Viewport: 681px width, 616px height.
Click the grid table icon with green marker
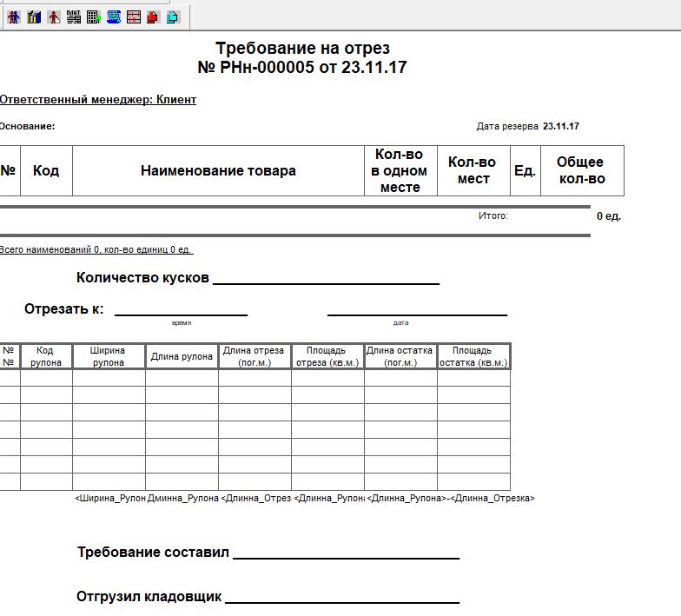click(94, 17)
